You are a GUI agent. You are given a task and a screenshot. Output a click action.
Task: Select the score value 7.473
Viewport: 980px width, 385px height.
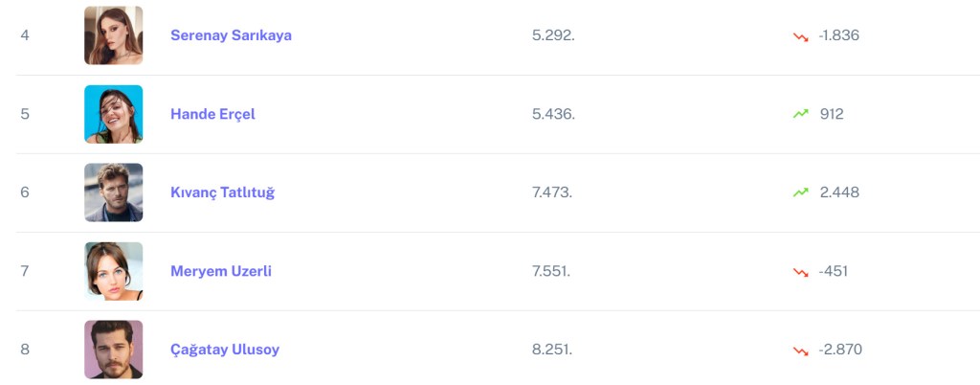pos(552,192)
